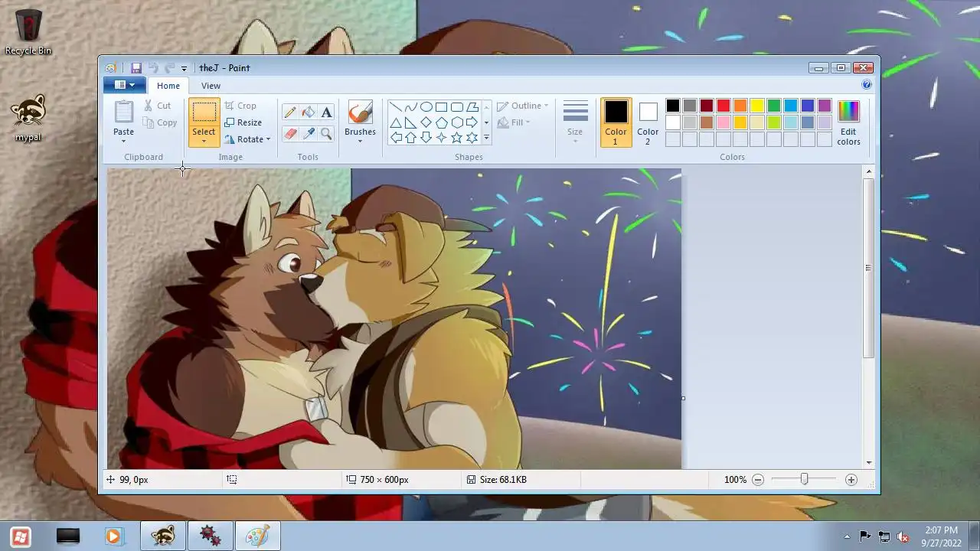Image resolution: width=980 pixels, height=551 pixels.
Task: Open Paint Help question mark icon
Action: coord(867,85)
